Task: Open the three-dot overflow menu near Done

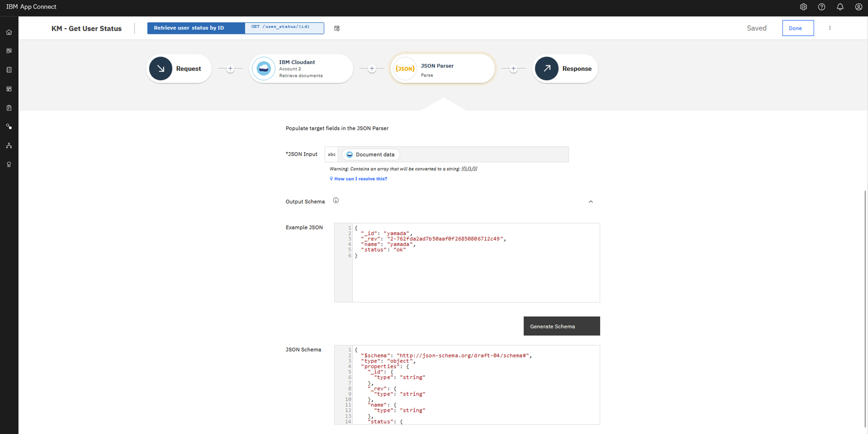Action: (x=830, y=28)
